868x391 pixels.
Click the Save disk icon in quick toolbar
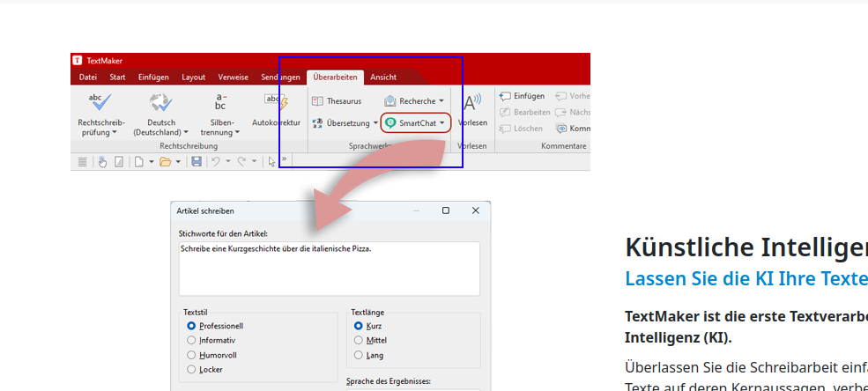[197, 162]
